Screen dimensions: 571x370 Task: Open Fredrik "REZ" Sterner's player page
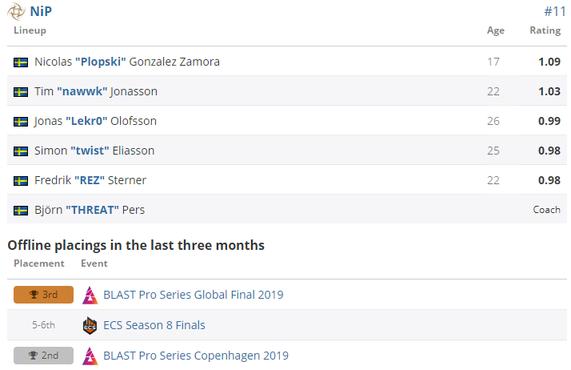pos(90,180)
